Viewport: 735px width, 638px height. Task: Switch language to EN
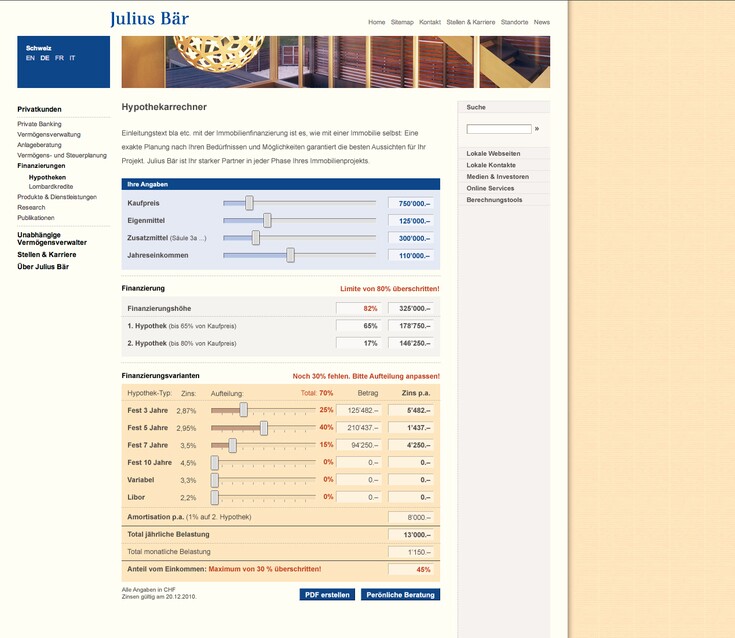click(x=30, y=58)
